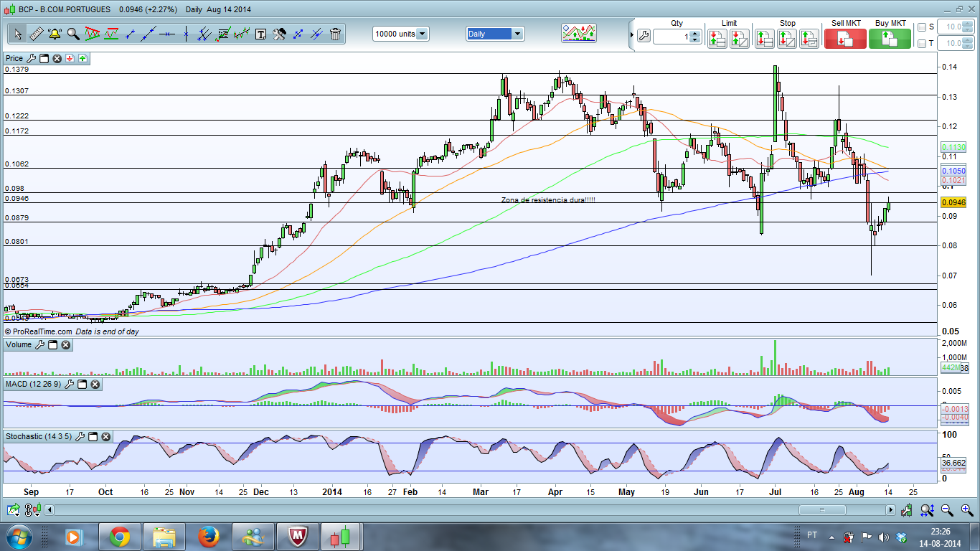The height and width of the screenshot is (551, 980).
Task: Maximize the Volume panel
Action: [52, 345]
